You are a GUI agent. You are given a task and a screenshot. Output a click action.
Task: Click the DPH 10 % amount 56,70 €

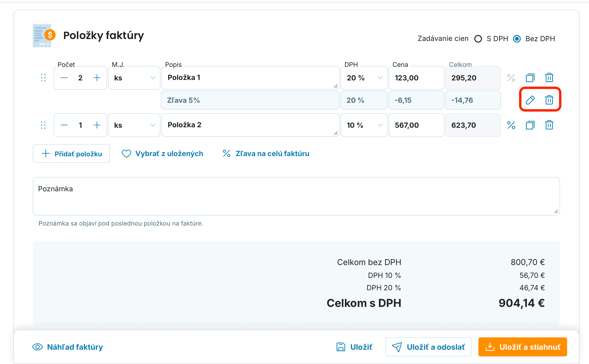[x=532, y=275]
